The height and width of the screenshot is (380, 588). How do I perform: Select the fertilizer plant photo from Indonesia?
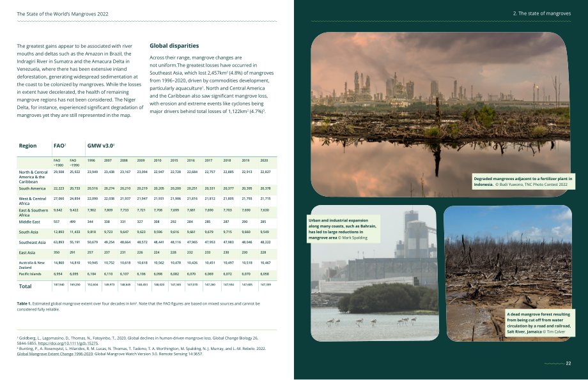coord(440,114)
